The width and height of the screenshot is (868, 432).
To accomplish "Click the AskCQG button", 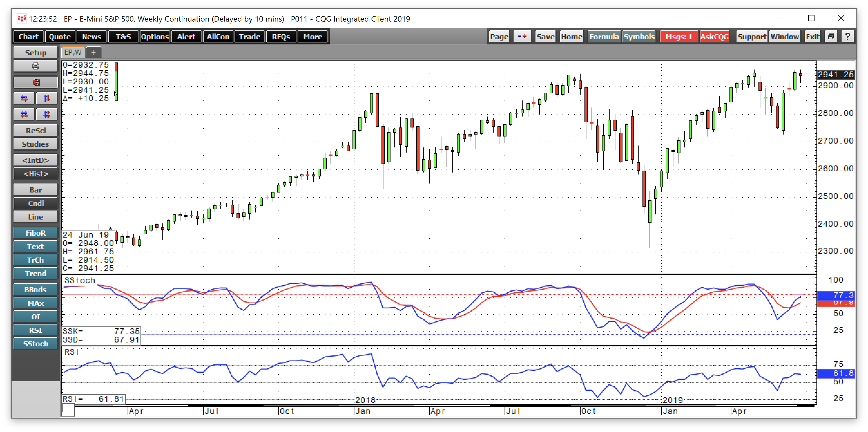I will (x=714, y=37).
